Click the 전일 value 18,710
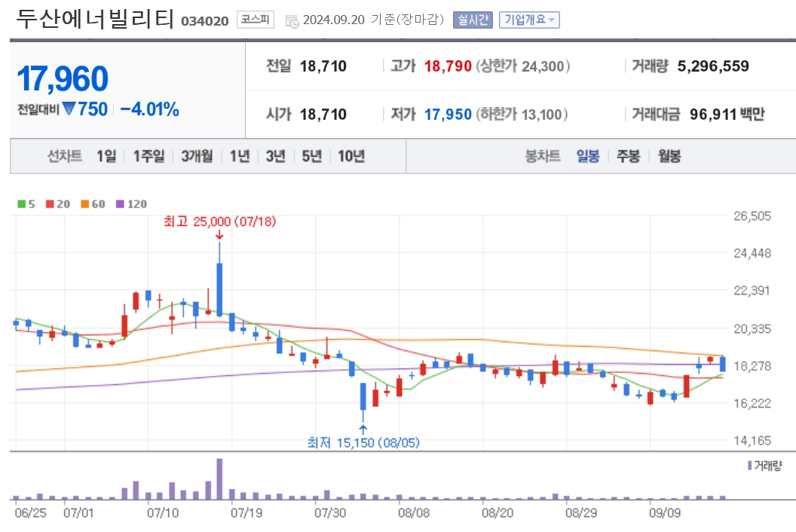The height and width of the screenshot is (532, 796). 323,66
